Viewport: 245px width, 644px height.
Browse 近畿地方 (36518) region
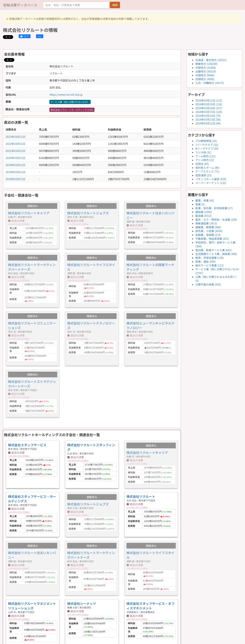coord(206,72)
